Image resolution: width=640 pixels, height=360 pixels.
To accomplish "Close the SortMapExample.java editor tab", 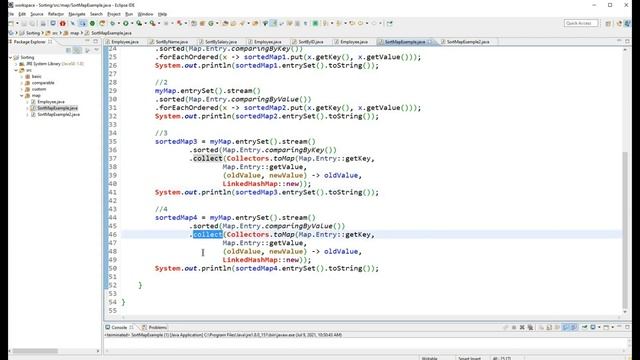I will (x=429, y=42).
